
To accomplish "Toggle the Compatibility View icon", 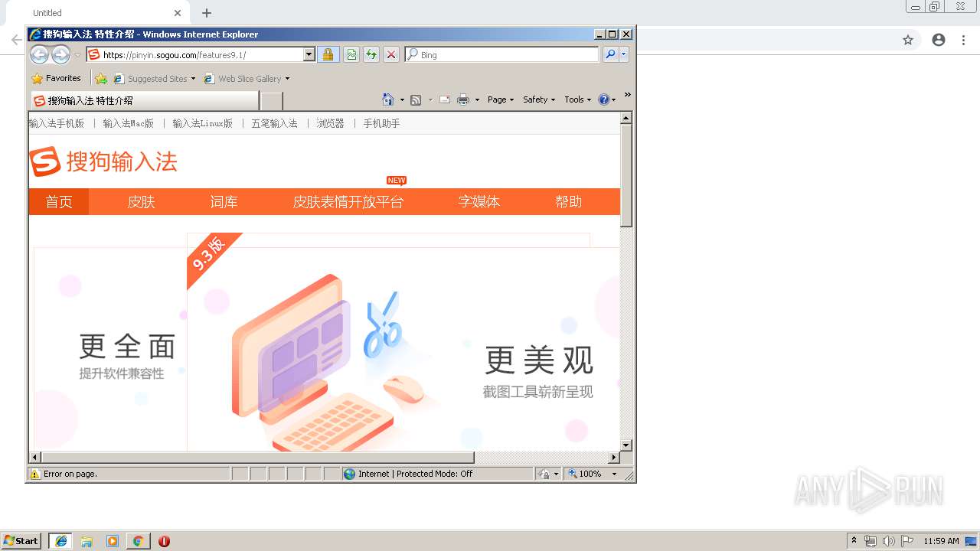I will pos(351,54).
